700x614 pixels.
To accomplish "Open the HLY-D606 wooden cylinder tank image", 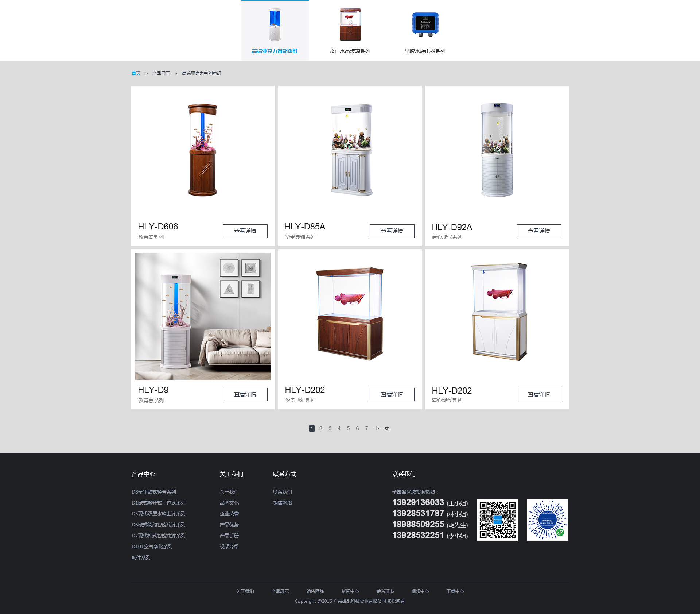I will click(203, 150).
